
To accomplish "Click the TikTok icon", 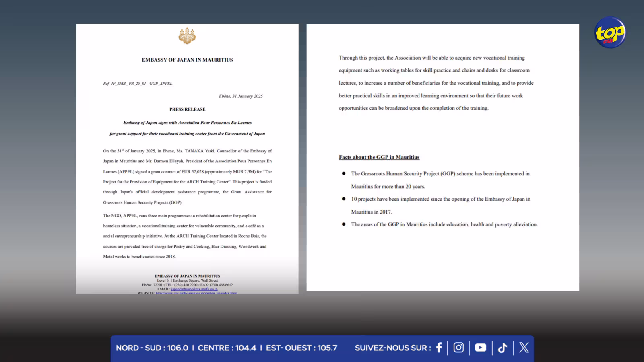I will click(x=502, y=348).
